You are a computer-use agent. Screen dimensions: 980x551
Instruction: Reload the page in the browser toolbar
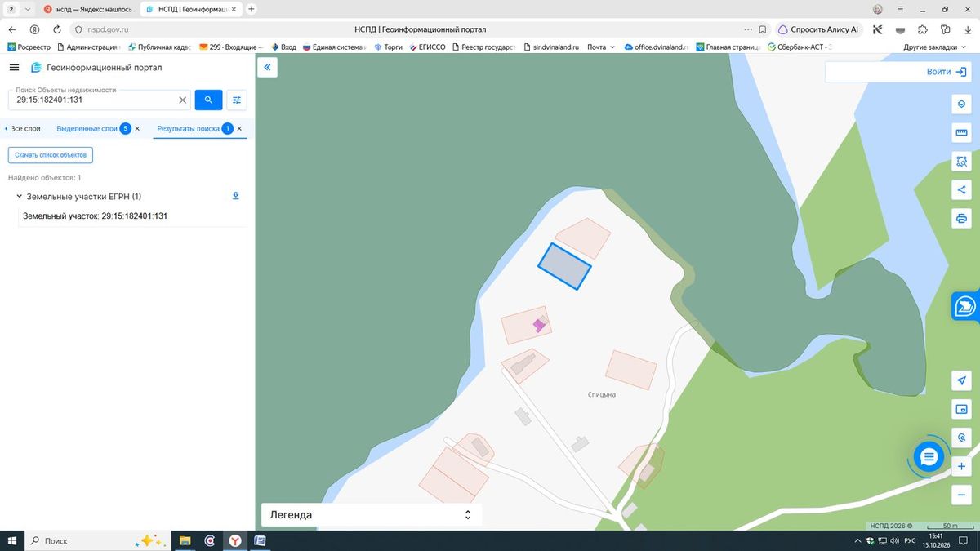click(x=56, y=29)
